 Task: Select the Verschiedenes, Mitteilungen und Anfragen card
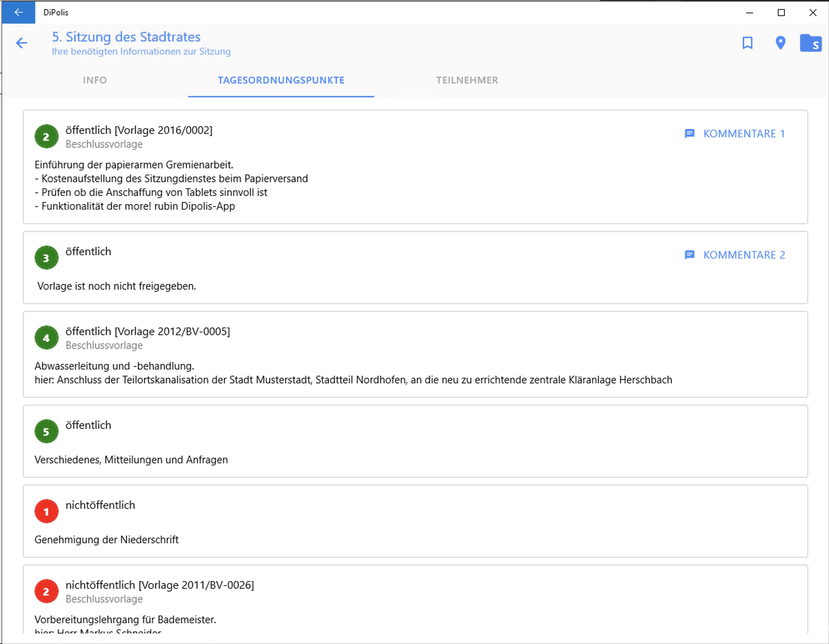click(131, 460)
